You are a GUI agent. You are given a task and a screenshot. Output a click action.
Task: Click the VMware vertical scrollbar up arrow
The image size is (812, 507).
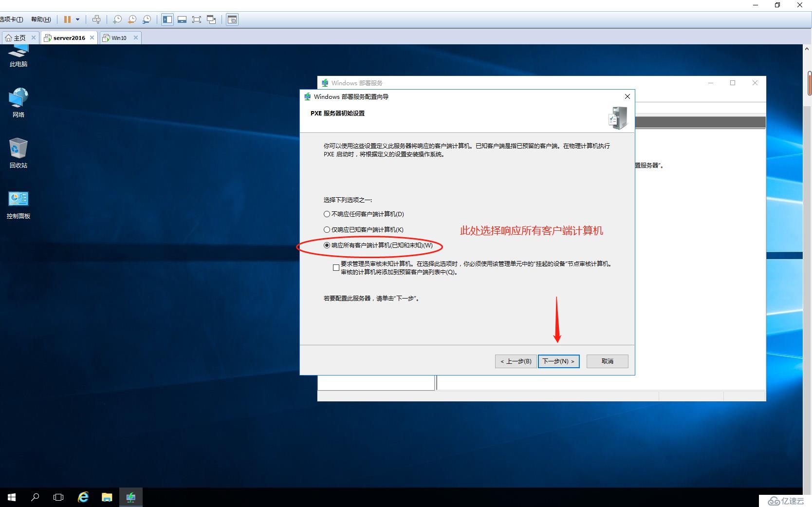click(x=807, y=49)
